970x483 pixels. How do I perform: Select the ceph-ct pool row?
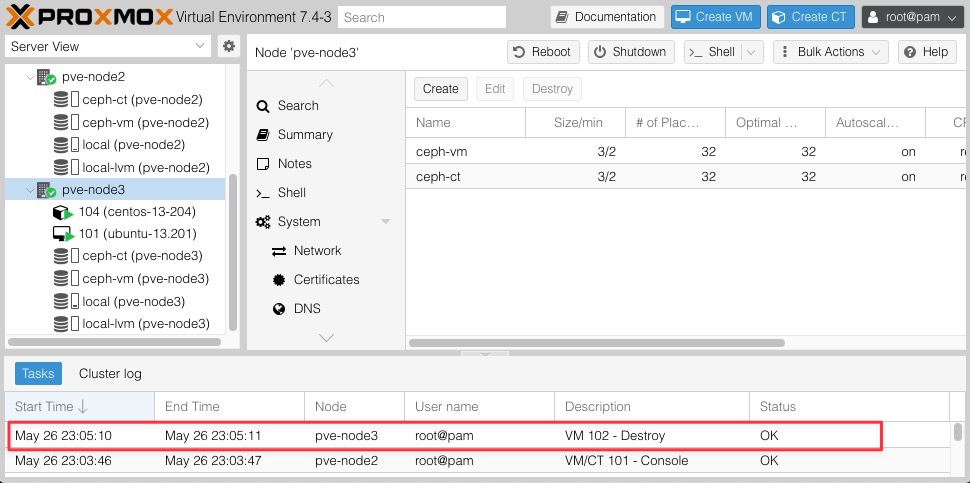point(687,177)
